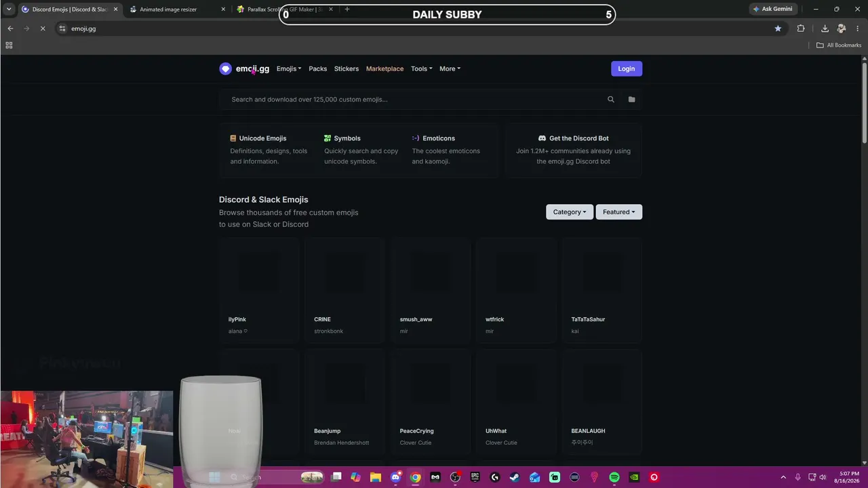Open the Chrome profile avatar

click(x=842, y=28)
